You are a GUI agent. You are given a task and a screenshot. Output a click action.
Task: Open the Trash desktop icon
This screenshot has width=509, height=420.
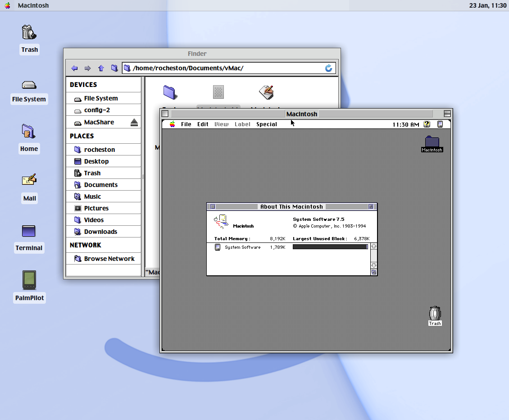[x=29, y=32]
